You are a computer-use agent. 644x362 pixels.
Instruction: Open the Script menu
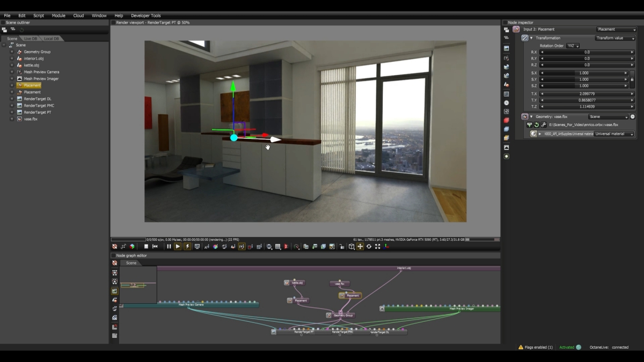click(39, 16)
